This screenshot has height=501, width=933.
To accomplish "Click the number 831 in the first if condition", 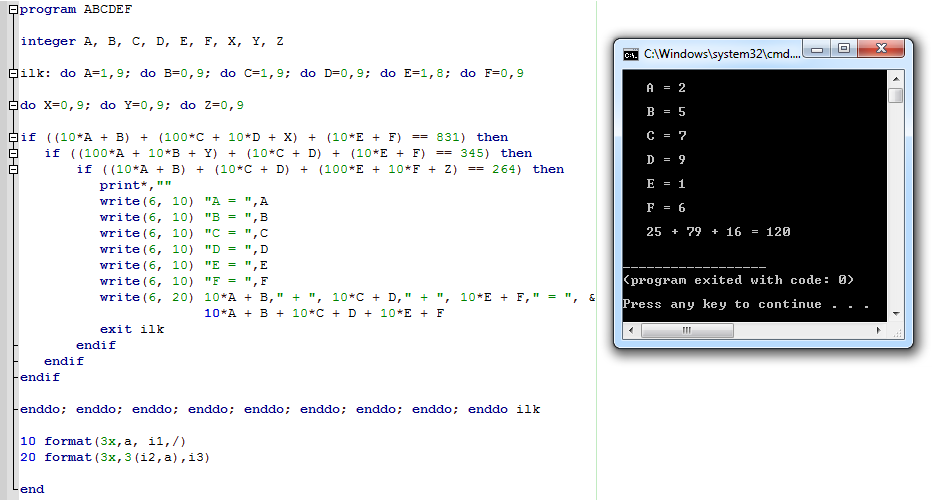I will (x=448, y=137).
